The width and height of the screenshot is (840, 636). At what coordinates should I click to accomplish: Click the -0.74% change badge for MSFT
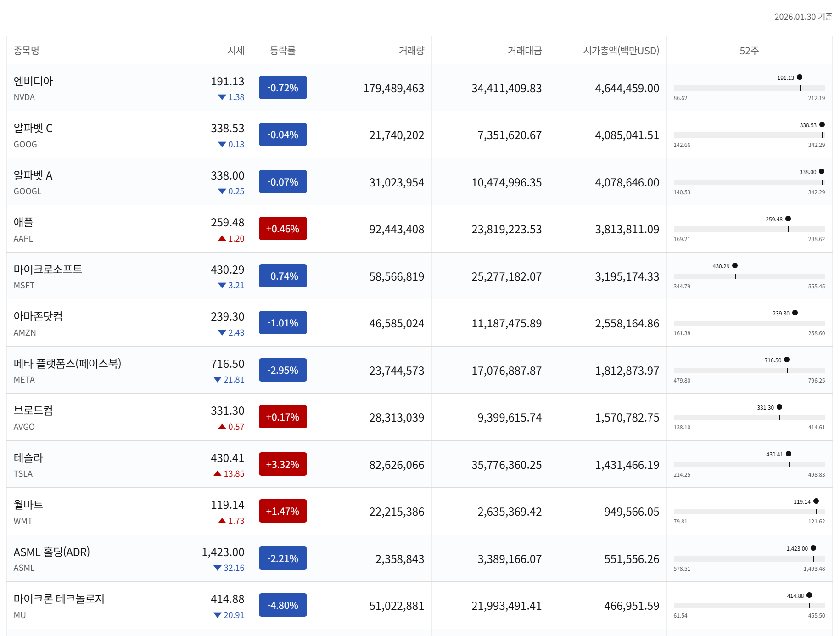(x=283, y=276)
